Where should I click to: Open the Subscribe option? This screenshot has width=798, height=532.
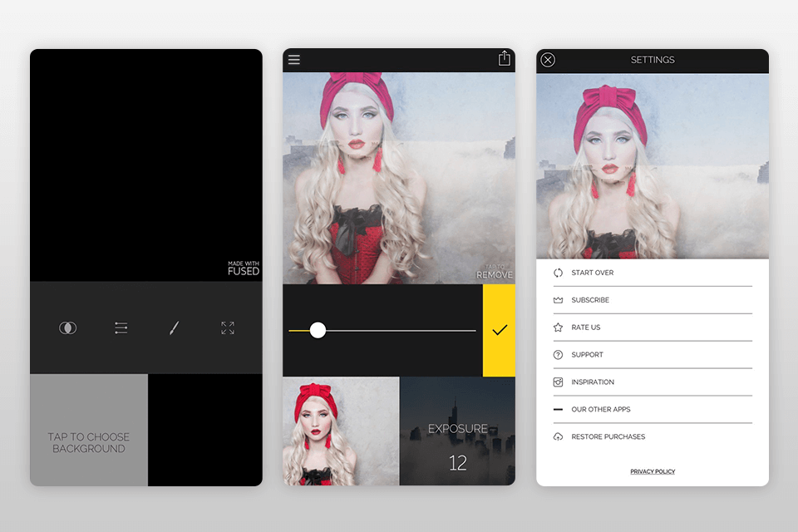(x=589, y=300)
